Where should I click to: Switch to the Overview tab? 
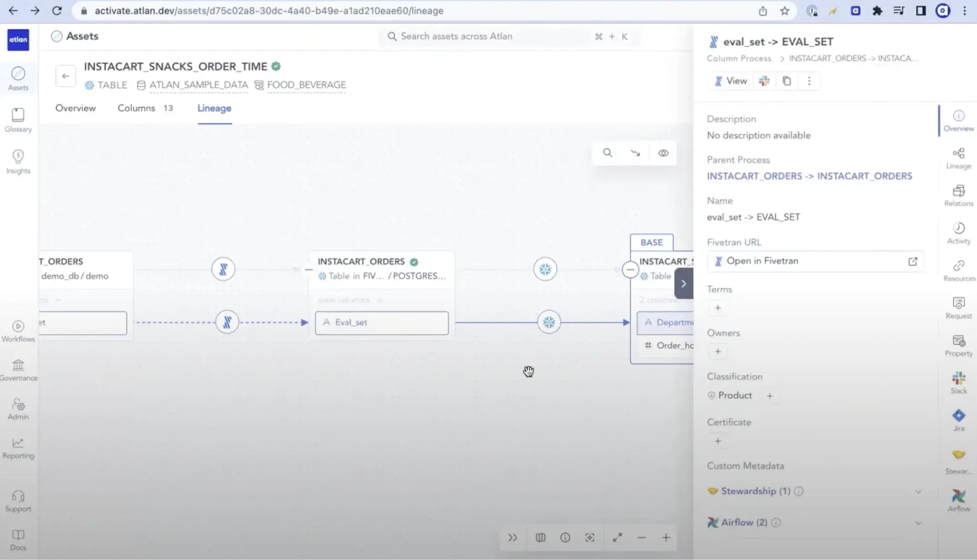click(x=76, y=108)
